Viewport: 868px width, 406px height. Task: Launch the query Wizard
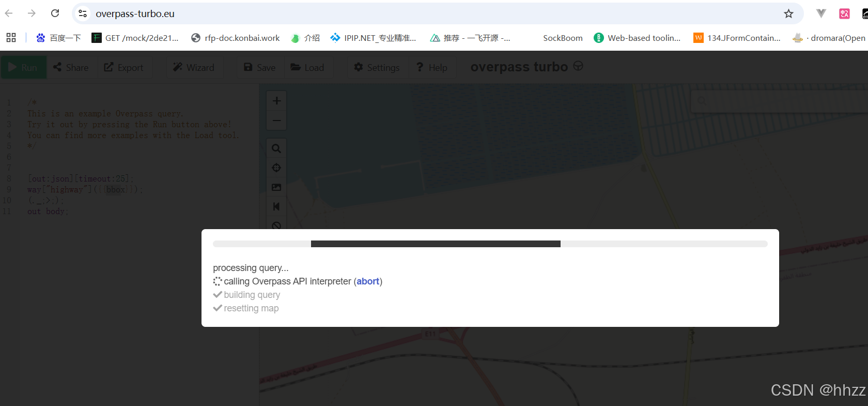[194, 67]
